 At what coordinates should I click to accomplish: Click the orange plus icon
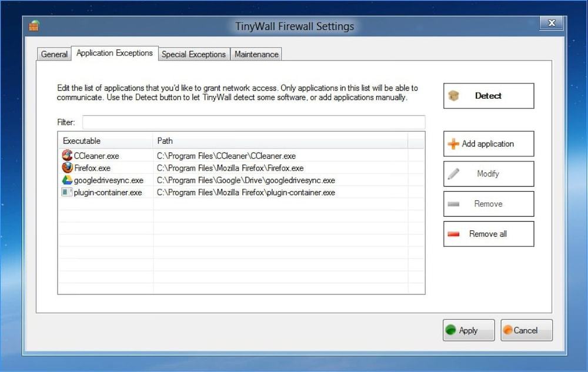pyautogui.click(x=453, y=144)
